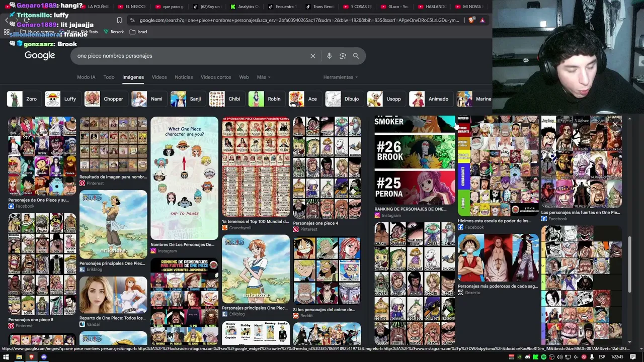
Task: Open the 'Resultado de imagen para nombr...' Pinterest image
Action: (113, 145)
